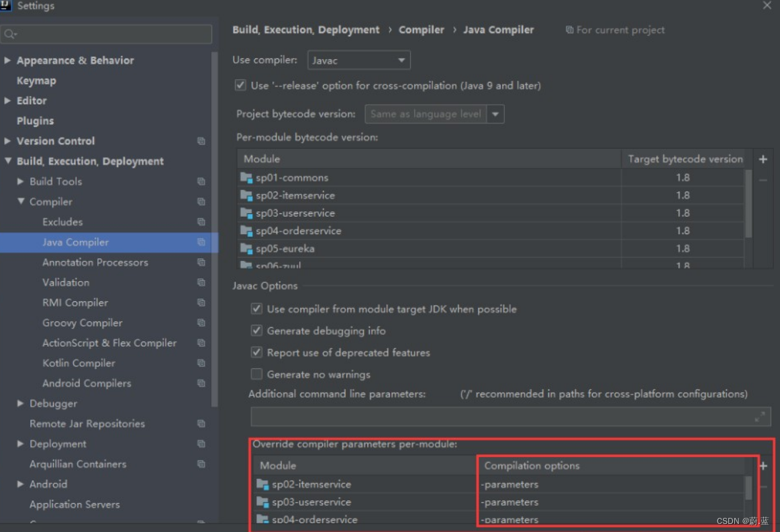Click project-level icon beside Java Compiler
The height and width of the screenshot is (532, 780).
point(201,242)
